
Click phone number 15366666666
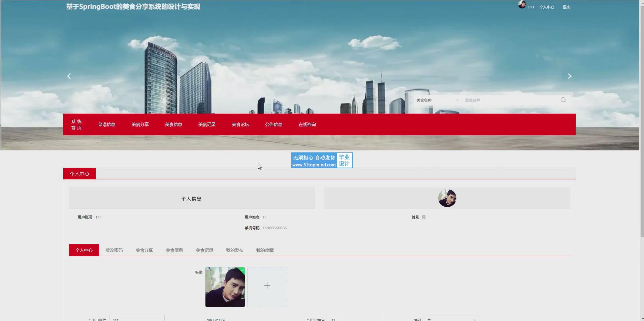click(x=275, y=228)
